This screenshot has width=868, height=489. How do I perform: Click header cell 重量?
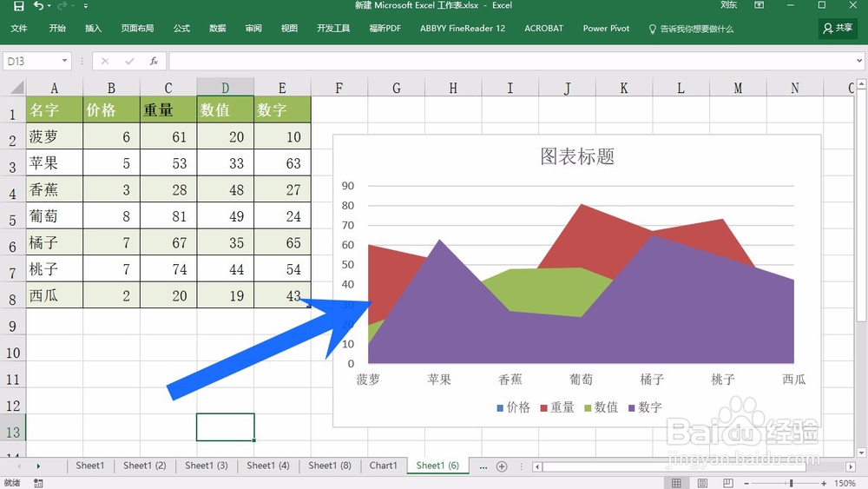coord(168,109)
